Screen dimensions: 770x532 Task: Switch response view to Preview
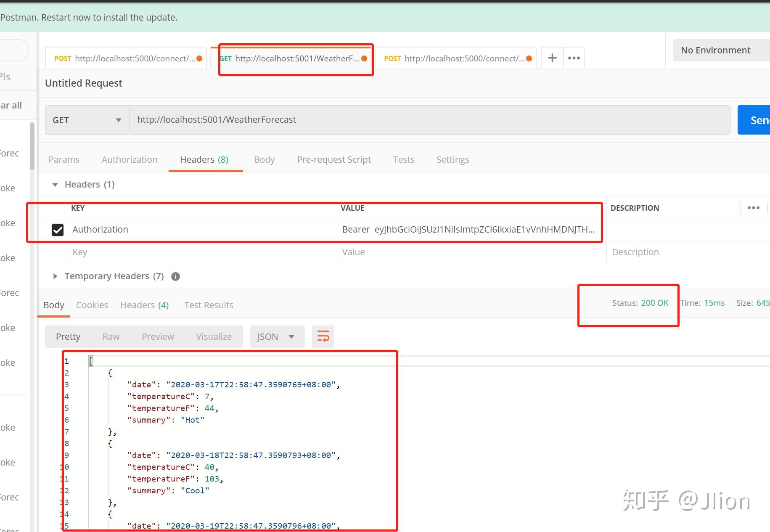click(x=158, y=336)
